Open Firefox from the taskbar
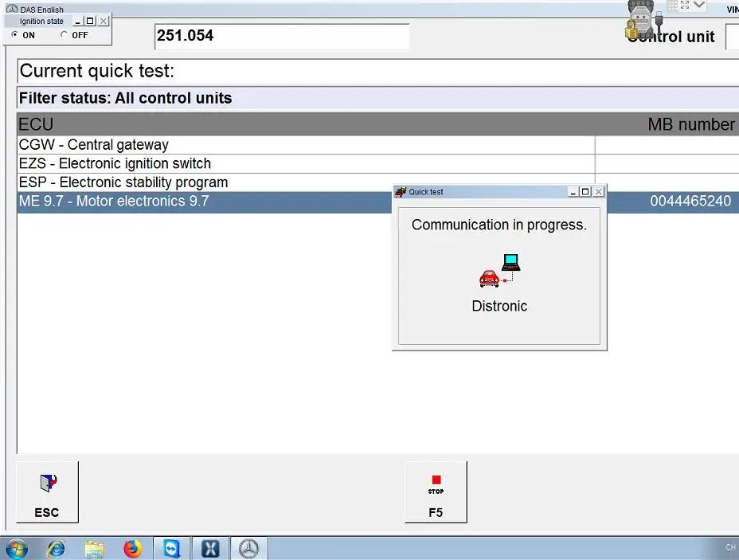Viewport: 739px width, 560px height. [x=132, y=549]
